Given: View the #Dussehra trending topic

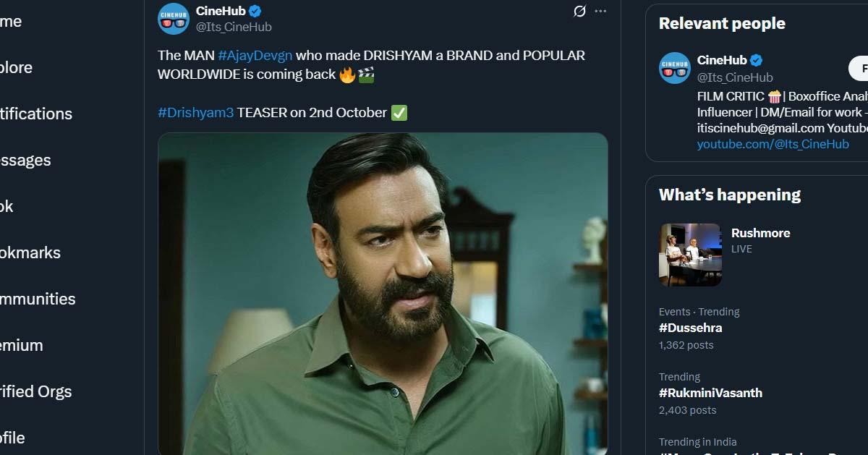Looking at the screenshot, I should 690,328.
